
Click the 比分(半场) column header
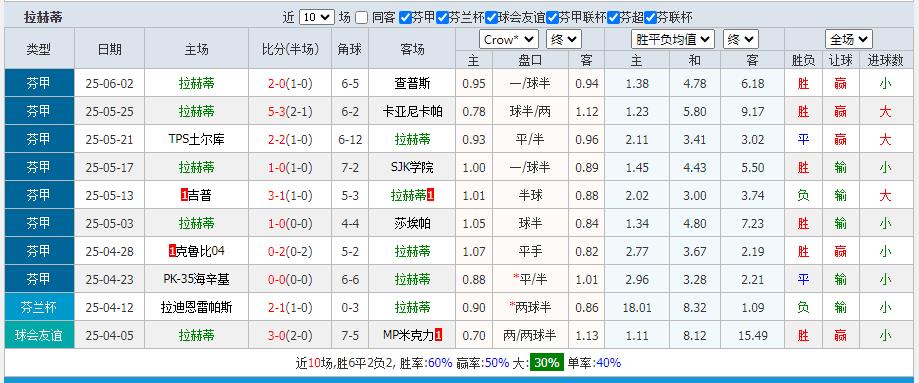pos(290,49)
